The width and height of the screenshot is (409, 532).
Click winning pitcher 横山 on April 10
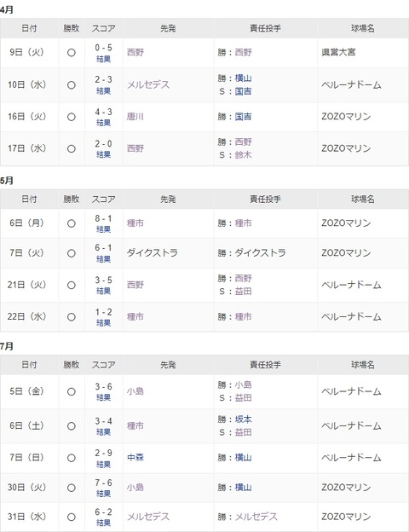(243, 78)
